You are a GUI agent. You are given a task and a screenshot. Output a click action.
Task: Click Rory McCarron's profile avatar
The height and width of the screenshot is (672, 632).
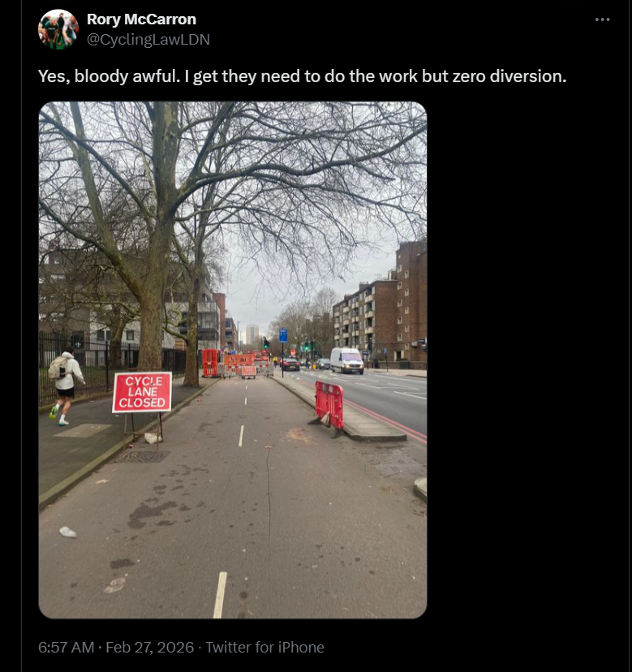click(58, 29)
